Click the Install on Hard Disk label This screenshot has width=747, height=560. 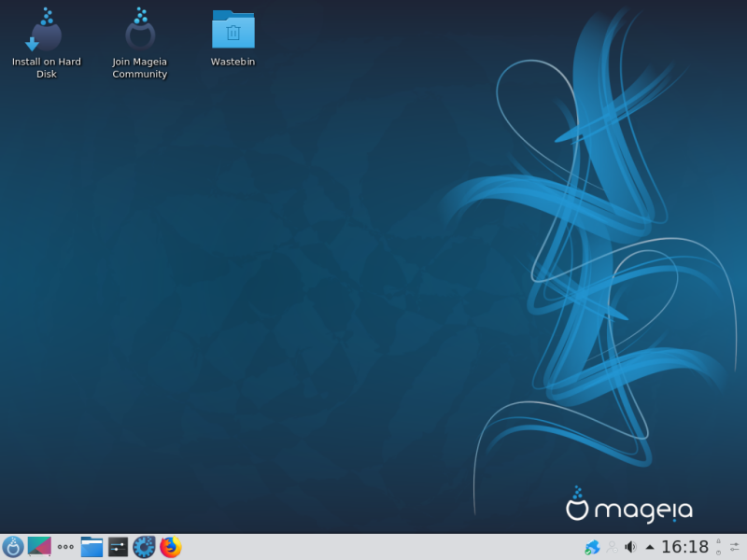(46, 67)
